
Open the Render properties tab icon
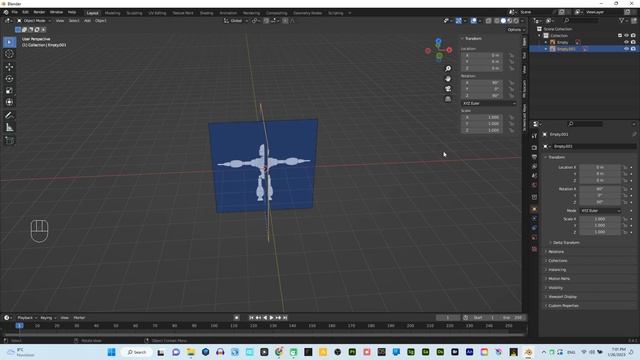(x=534, y=147)
